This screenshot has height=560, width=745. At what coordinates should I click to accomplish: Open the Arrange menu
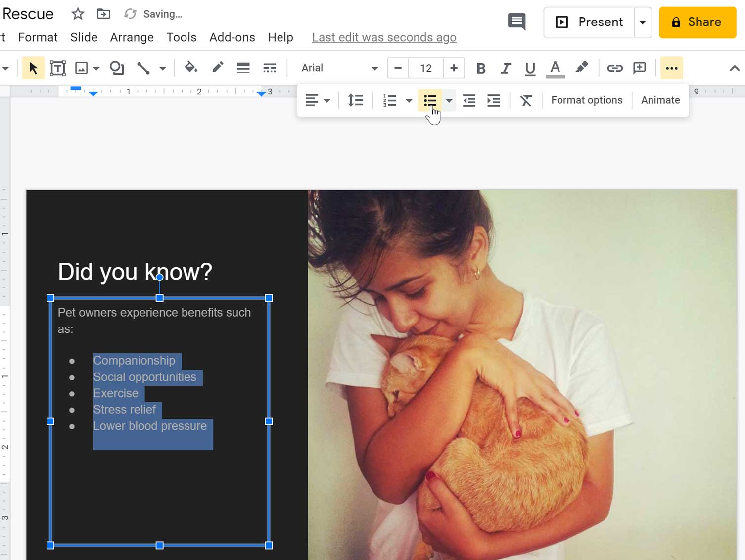[x=132, y=38]
